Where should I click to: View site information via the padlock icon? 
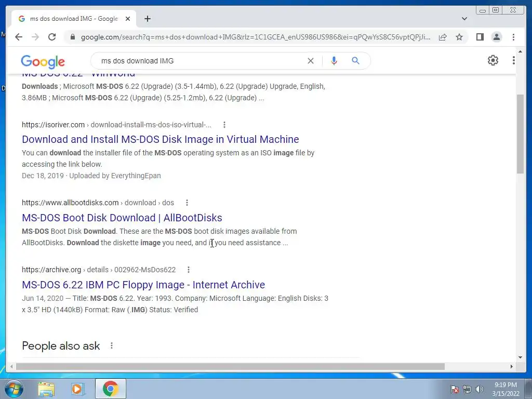(72, 37)
